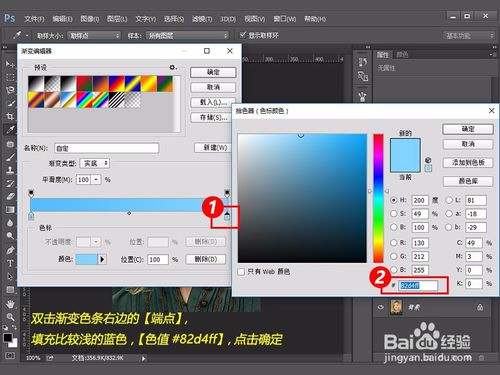Select the Crop tool
500x375 pixels.
pos(10,116)
